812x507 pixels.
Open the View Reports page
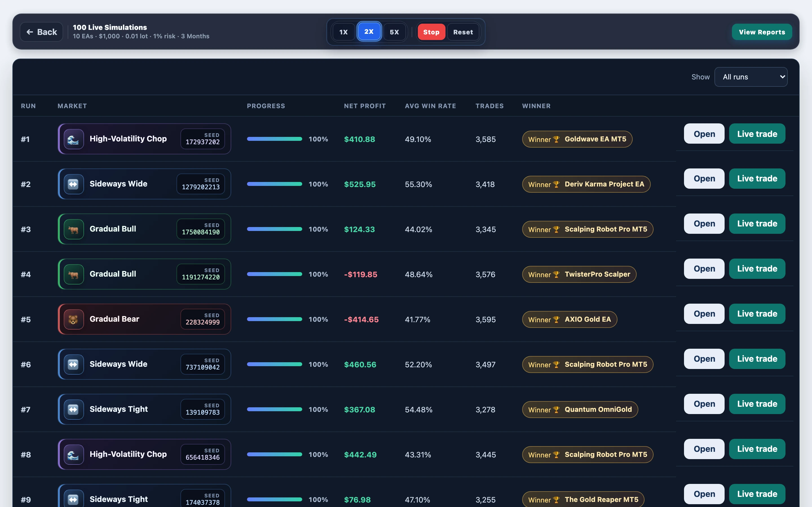pyautogui.click(x=762, y=32)
